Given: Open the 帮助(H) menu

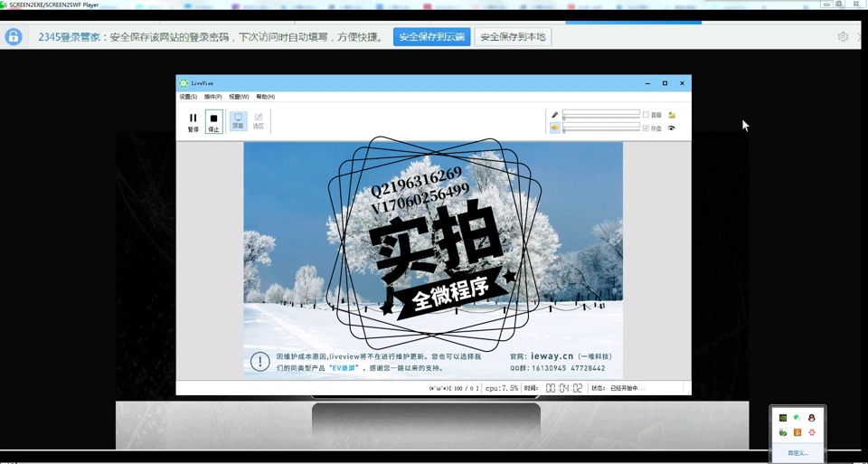Looking at the screenshot, I should (x=265, y=97).
